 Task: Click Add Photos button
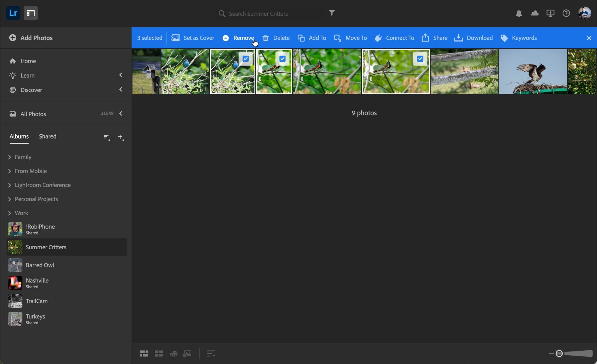click(x=31, y=38)
